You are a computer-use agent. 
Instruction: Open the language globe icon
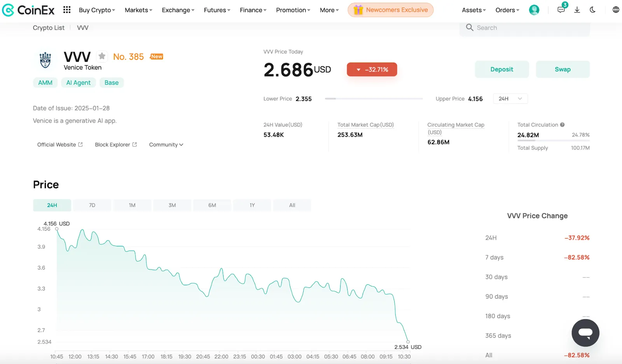(x=616, y=10)
